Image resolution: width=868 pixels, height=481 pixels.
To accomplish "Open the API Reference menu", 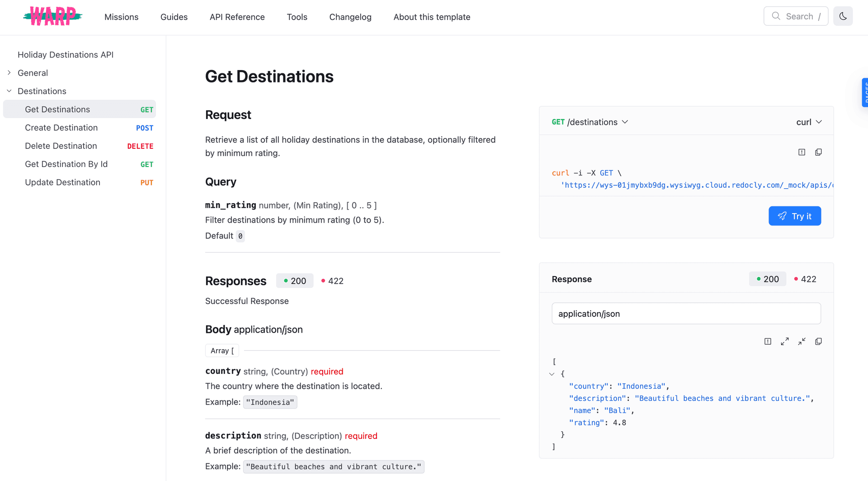I will 237,17.
